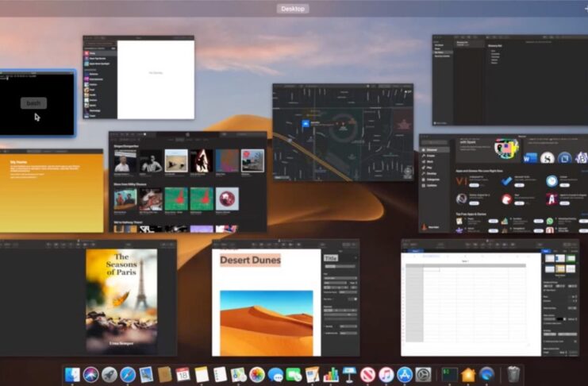Open the yellow Notes icon in Dock
Viewport: 588px width, 386px height.
pyautogui.click(x=202, y=374)
